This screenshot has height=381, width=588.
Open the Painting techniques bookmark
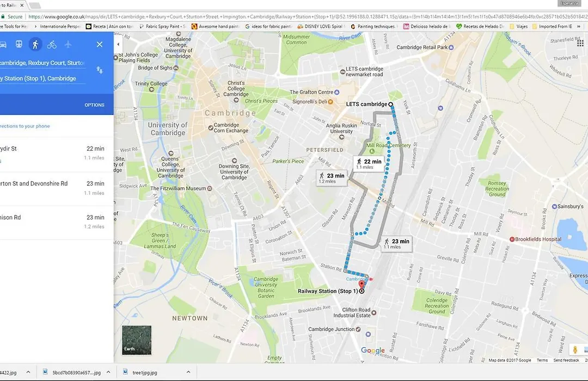pos(373,26)
